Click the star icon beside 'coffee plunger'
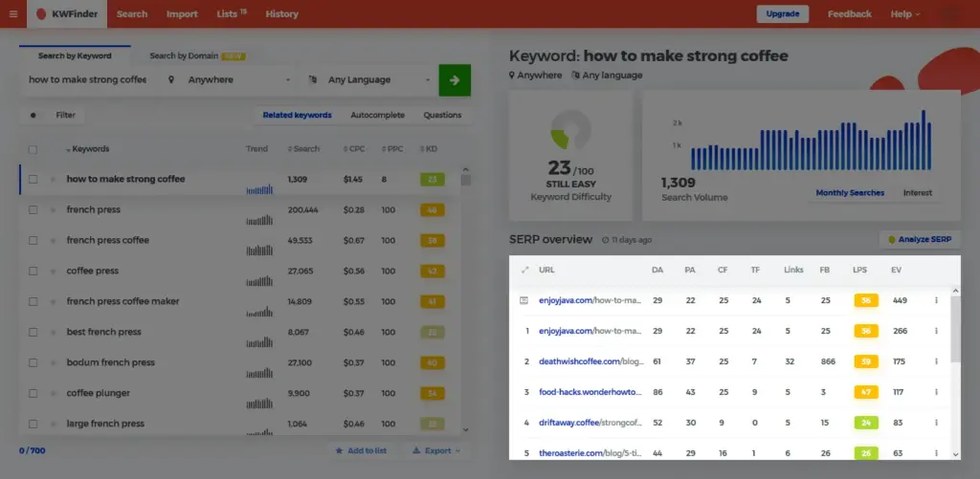The width and height of the screenshot is (980, 479). pyautogui.click(x=54, y=394)
